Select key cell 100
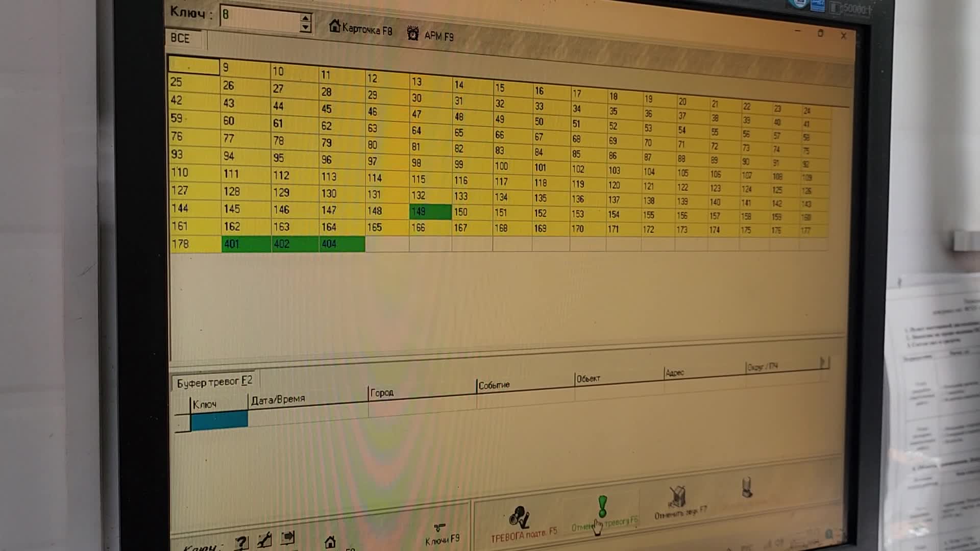This screenshot has width=980, height=551. pyautogui.click(x=512, y=166)
